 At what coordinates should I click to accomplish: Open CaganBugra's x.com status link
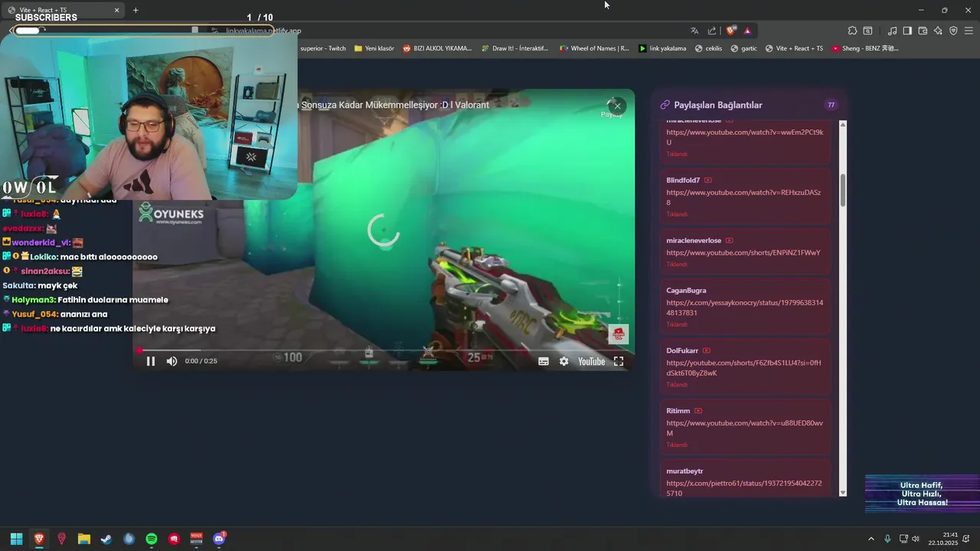point(745,308)
